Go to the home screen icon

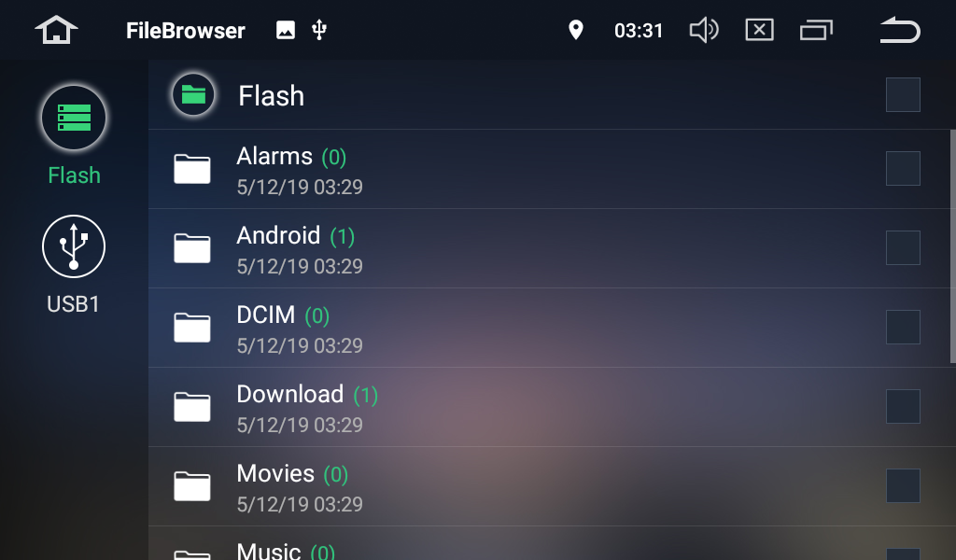click(x=56, y=30)
